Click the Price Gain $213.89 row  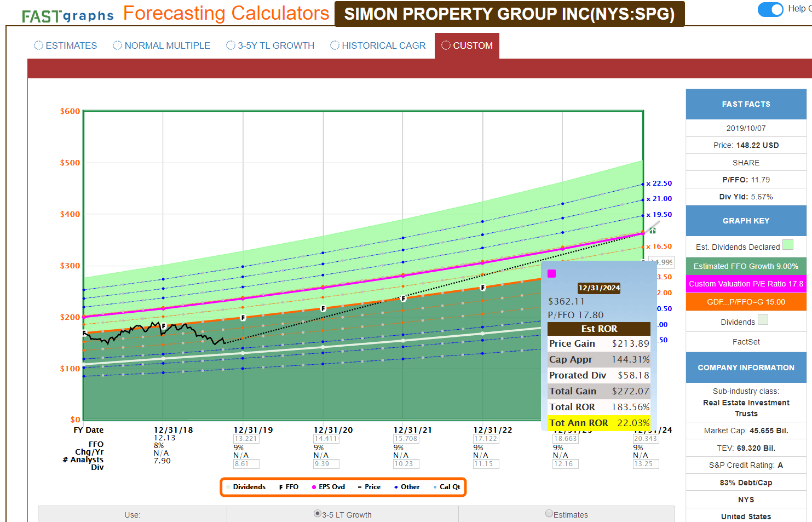[599, 343]
